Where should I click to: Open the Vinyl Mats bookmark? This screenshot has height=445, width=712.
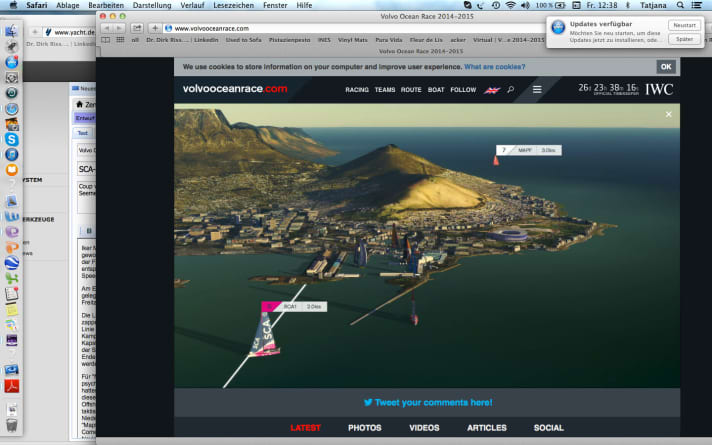(x=352, y=40)
